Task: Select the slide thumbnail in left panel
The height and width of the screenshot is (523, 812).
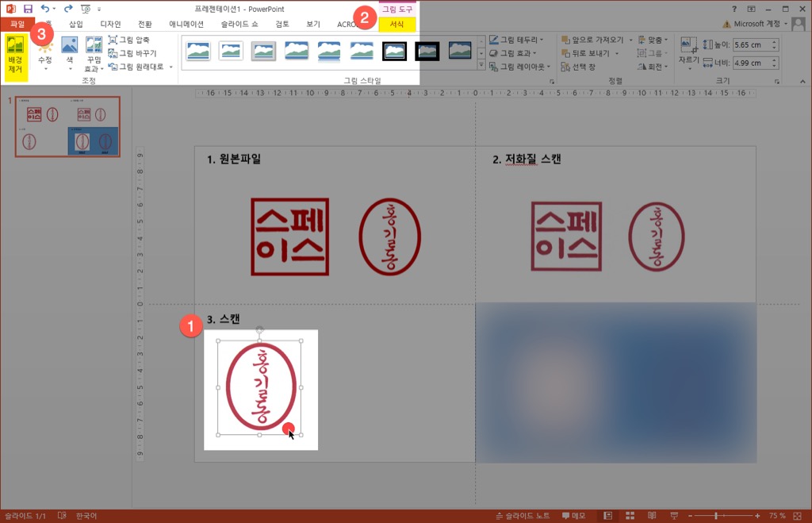Action: pos(67,127)
